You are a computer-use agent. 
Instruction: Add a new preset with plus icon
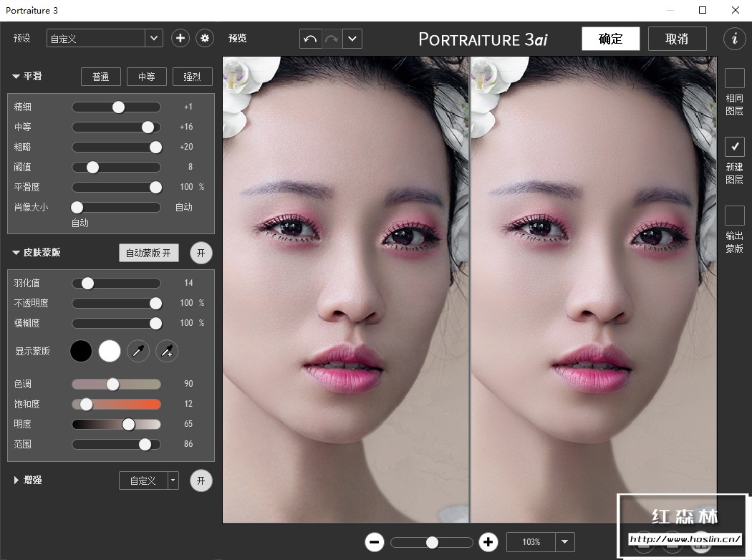click(x=180, y=39)
